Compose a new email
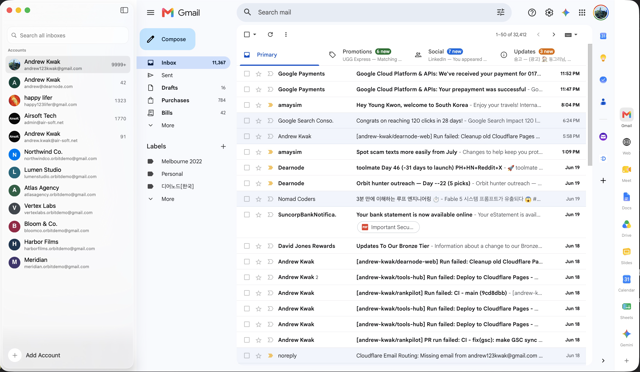 click(x=167, y=39)
